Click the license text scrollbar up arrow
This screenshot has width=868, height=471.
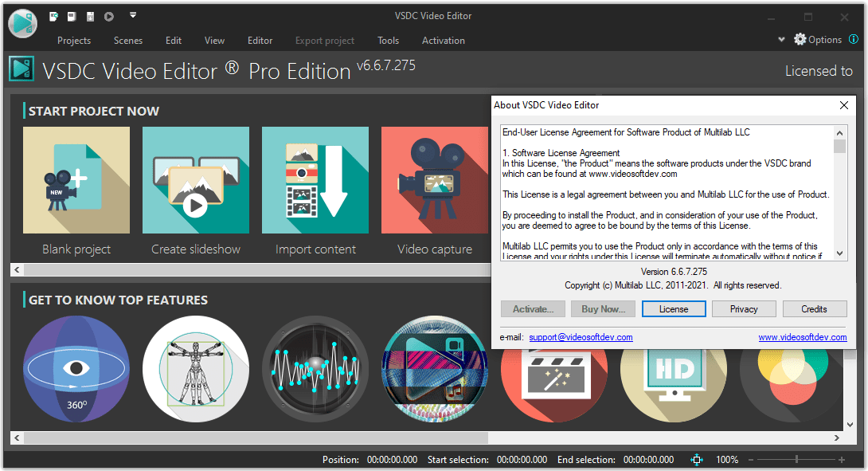point(840,133)
